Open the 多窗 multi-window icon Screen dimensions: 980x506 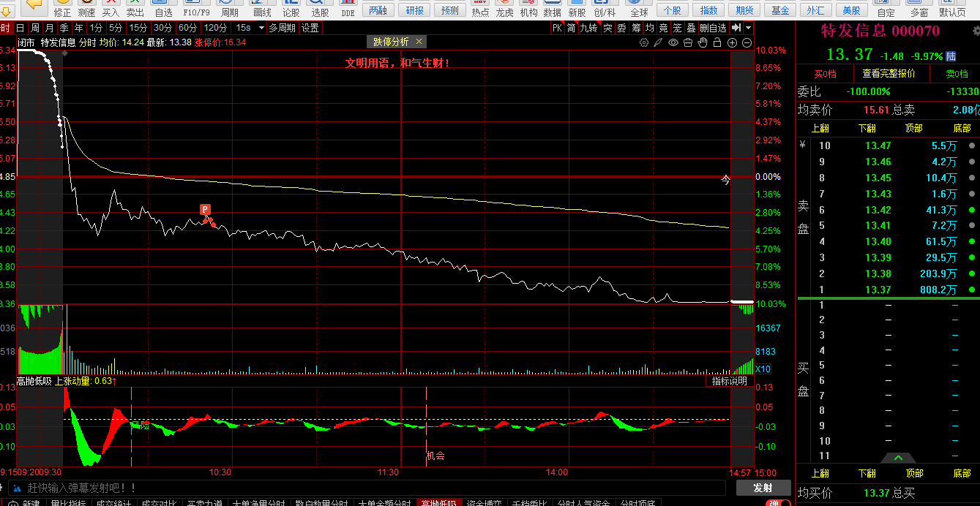[x=919, y=9]
